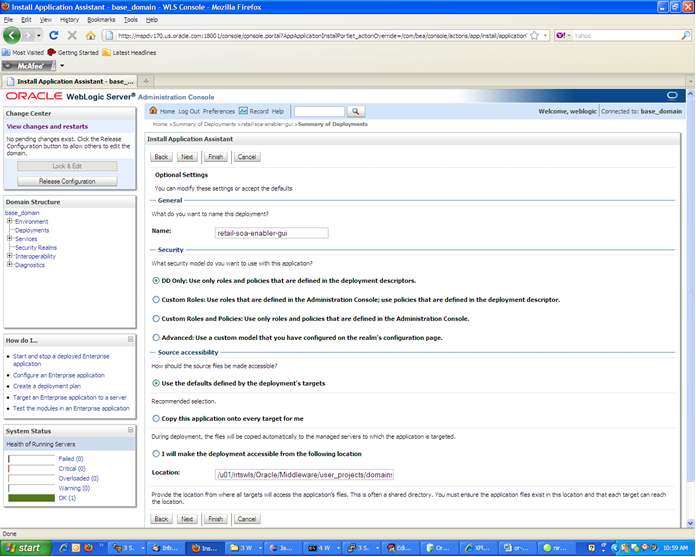Expand the Environment tree node
The width and height of the screenshot is (696, 557).
point(9,221)
